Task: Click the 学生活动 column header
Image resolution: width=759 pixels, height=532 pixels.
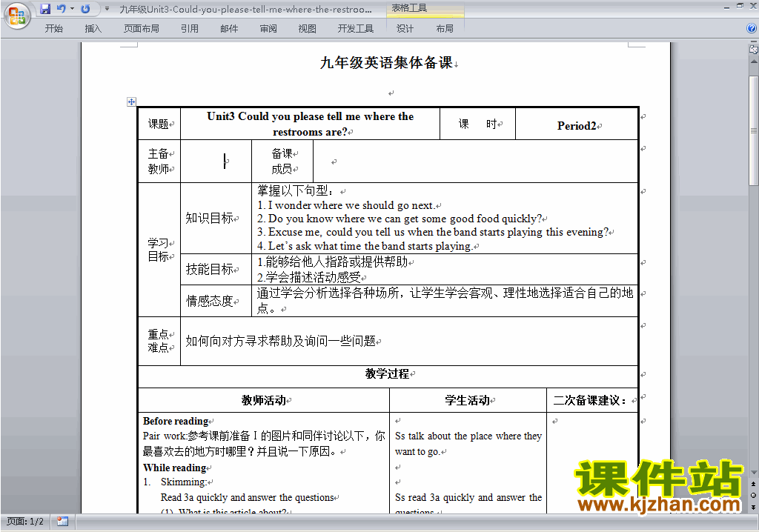Action: pyautogui.click(x=468, y=400)
